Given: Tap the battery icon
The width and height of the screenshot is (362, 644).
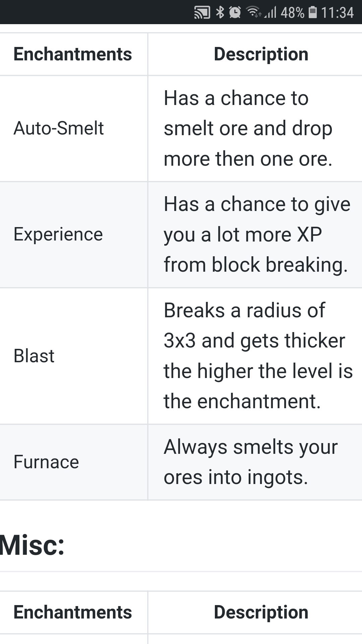Looking at the screenshot, I should 312,12.
